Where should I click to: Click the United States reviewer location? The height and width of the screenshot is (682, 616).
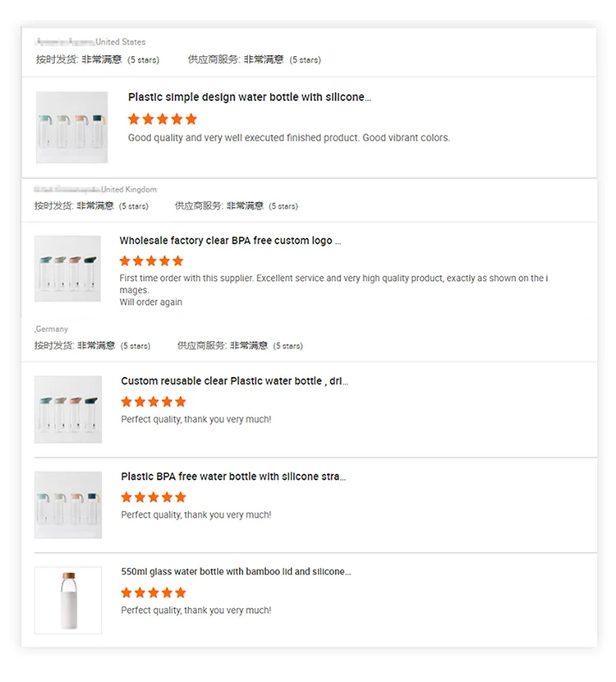[x=120, y=42]
